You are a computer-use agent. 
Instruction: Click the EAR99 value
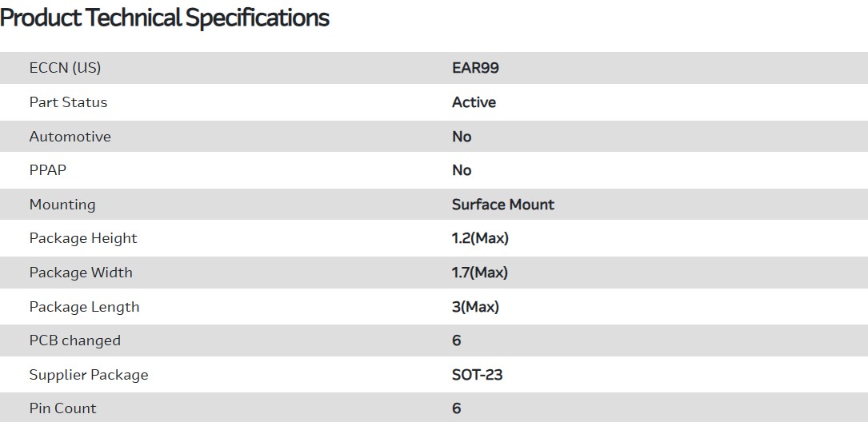tap(475, 68)
